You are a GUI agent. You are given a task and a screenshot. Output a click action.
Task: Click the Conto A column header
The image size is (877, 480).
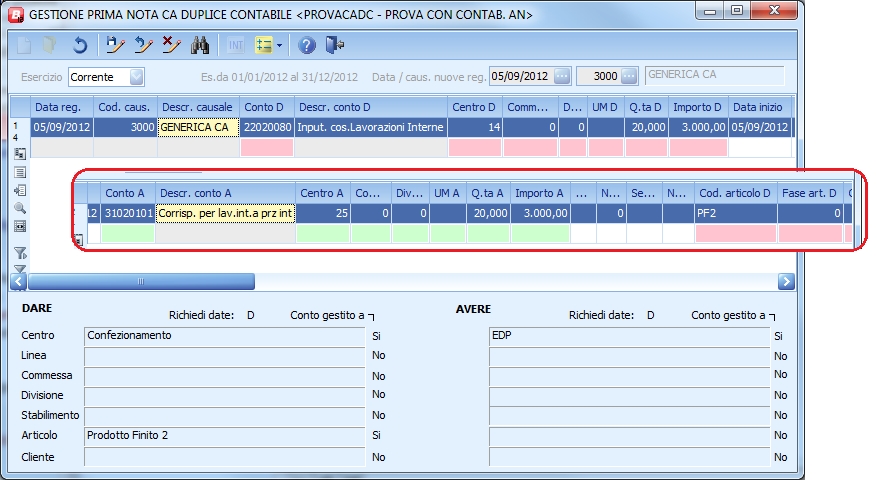[128, 193]
